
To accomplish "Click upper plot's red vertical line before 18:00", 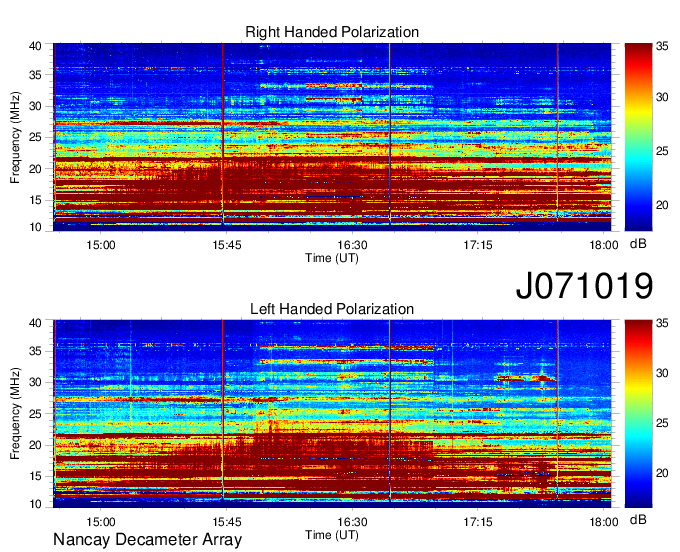I will pos(558,132).
